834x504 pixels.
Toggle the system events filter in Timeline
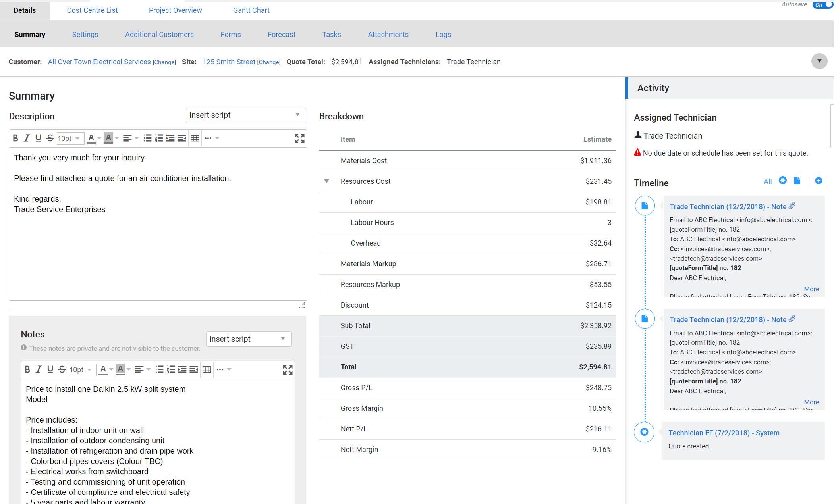pyautogui.click(x=783, y=181)
